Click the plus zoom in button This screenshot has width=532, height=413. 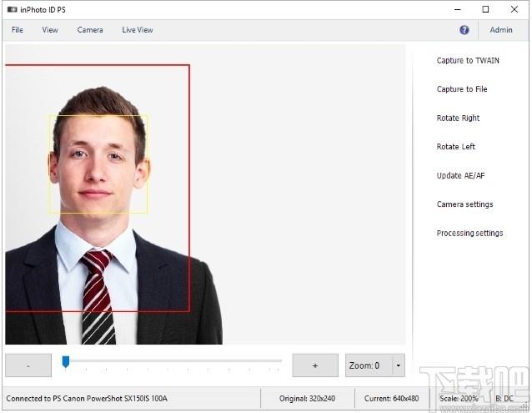point(314,365)
